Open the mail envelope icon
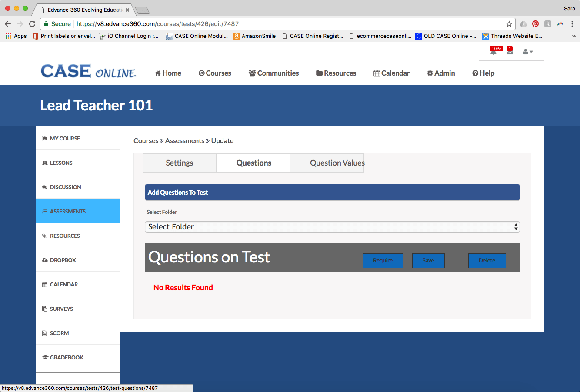Viewport: 580px width, 392px height. tap(510, 52)
